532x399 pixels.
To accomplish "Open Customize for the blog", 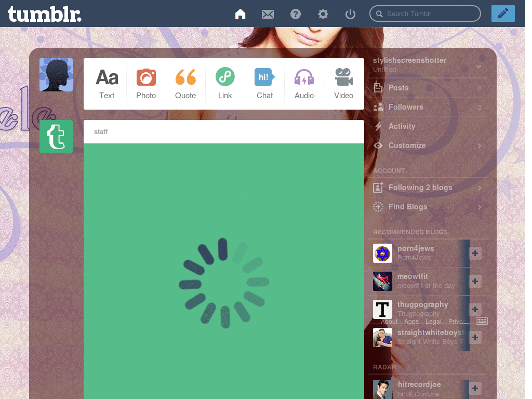I will pyautogui.click(x=428, y=145).
